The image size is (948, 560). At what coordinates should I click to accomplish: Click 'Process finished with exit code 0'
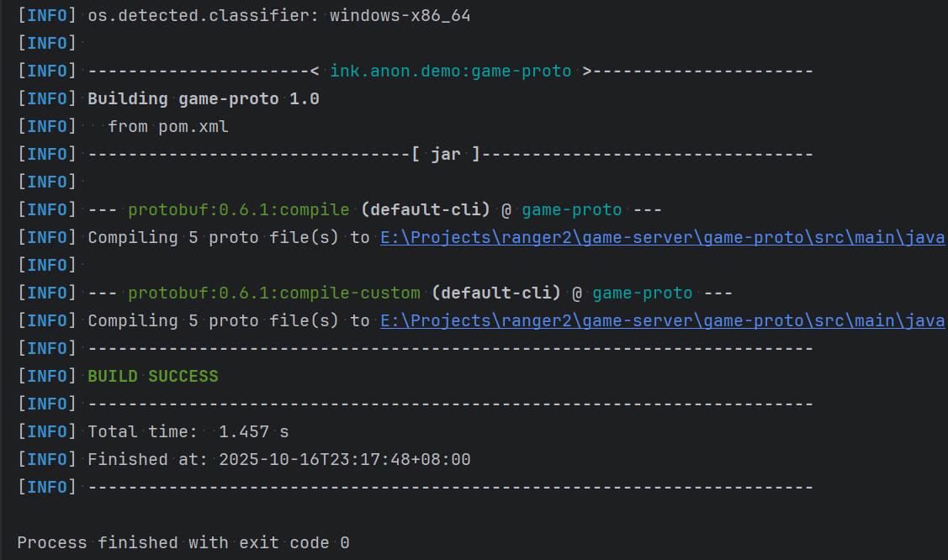coord(183,542)
